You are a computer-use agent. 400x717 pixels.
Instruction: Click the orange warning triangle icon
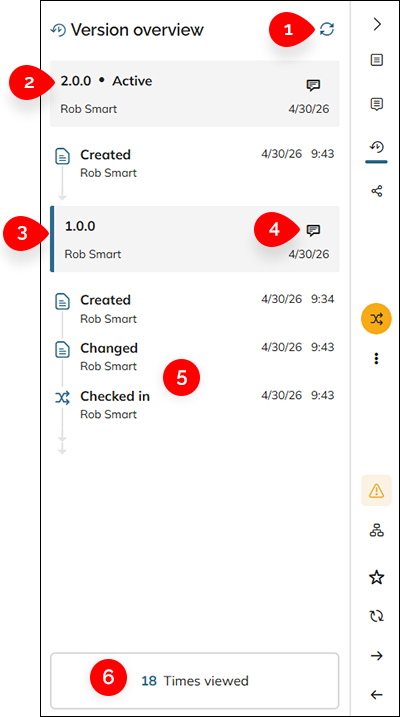pos(376,491)
